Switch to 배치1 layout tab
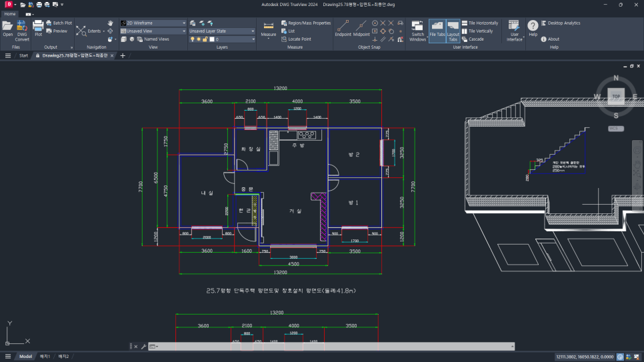This screenshot has width=644, height=362. pos(45,356)
